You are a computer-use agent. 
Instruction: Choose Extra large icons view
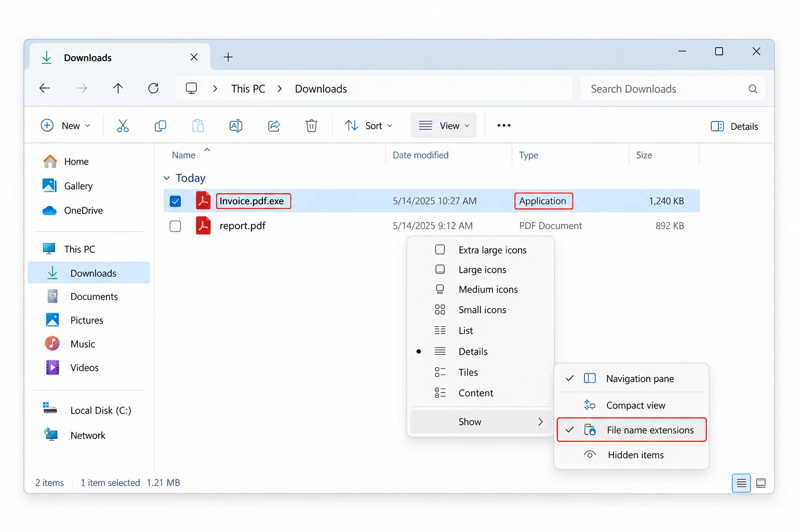point(481,250)
